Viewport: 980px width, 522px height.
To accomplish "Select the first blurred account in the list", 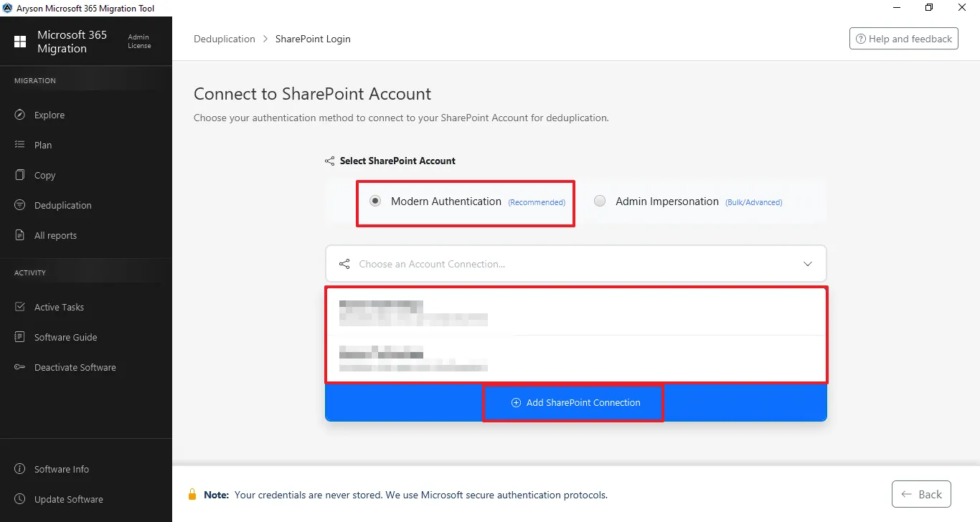I will [575, 312].
